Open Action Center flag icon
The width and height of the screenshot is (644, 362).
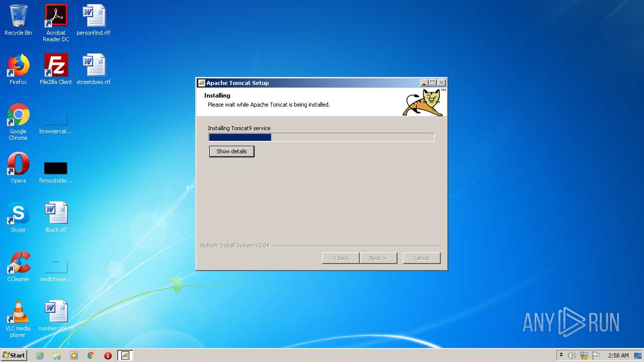pos(596,355)
